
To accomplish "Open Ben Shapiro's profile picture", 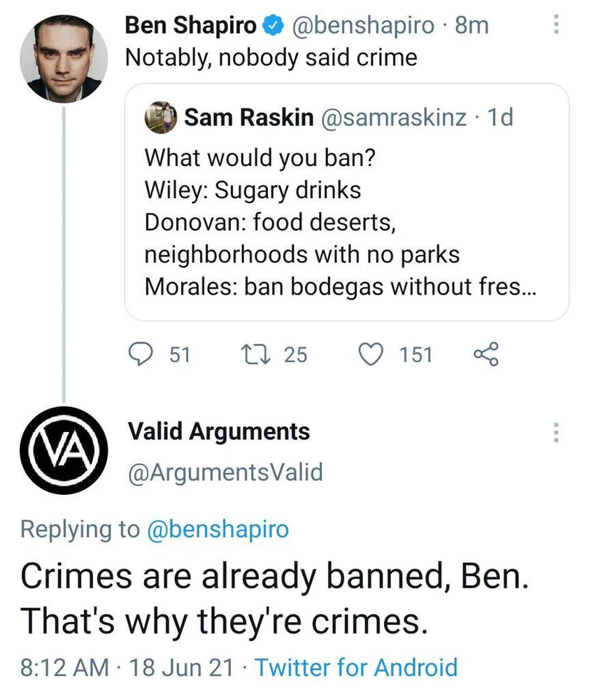I will (64, 59).
